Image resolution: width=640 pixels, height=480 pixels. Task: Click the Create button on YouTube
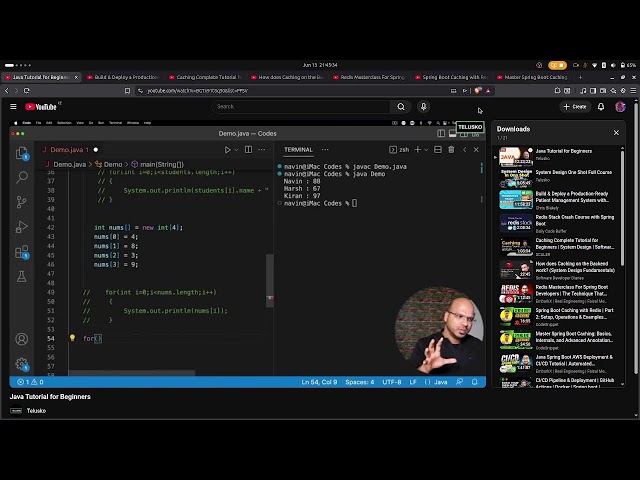click(575, 107)
